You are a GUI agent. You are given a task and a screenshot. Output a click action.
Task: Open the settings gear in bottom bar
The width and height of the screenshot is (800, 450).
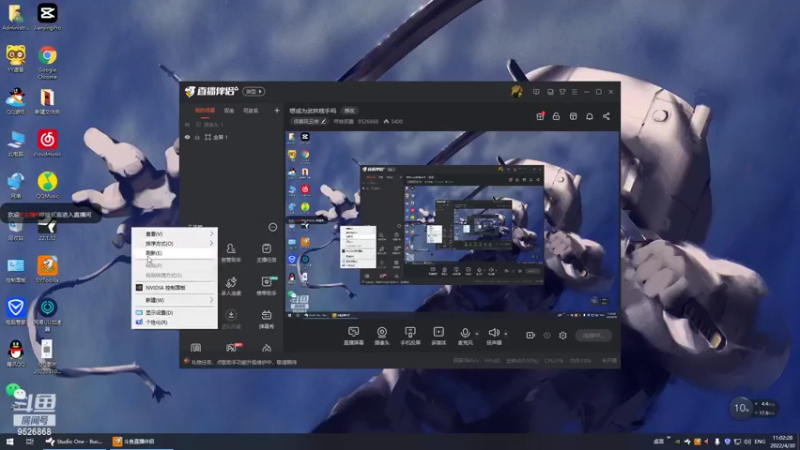click(563, 335)
